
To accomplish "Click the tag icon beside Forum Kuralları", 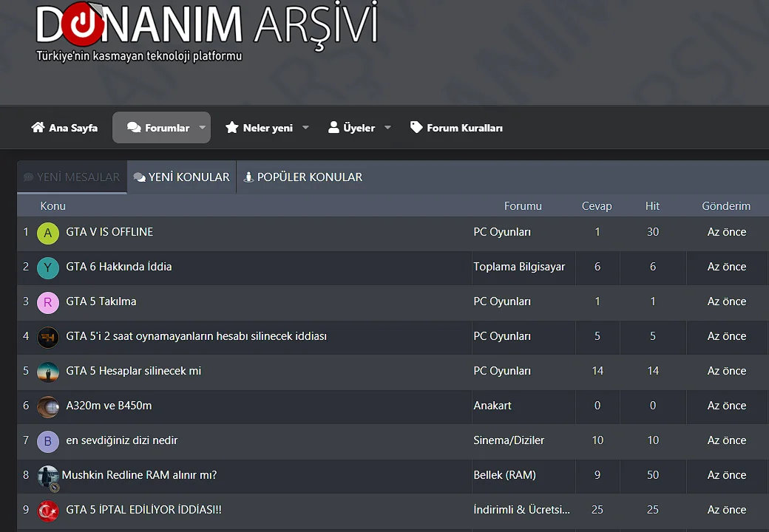I will point(416,127).
